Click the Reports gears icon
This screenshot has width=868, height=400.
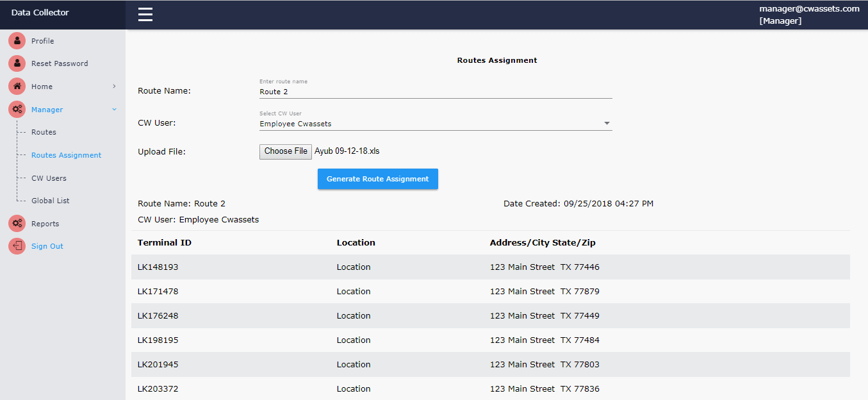(x=17, y=224)
